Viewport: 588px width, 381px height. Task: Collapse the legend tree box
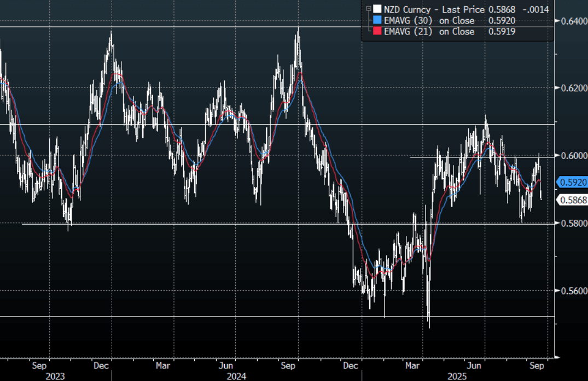click(369, 9)
